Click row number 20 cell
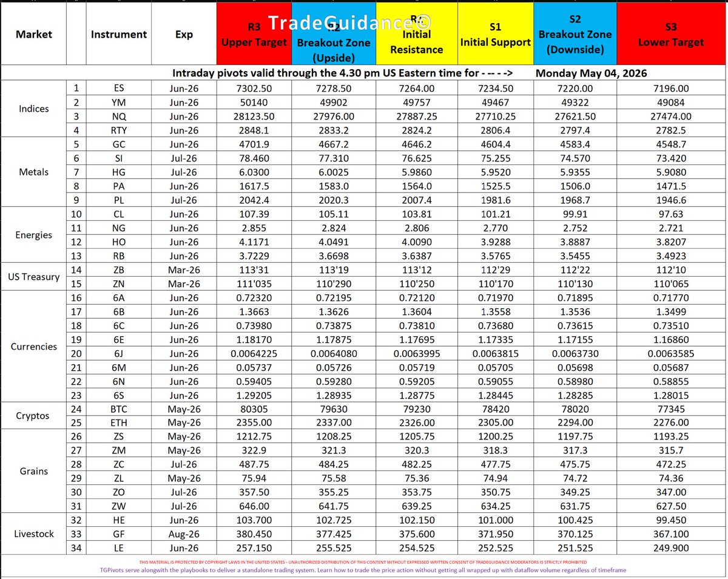 click(75, 354)
